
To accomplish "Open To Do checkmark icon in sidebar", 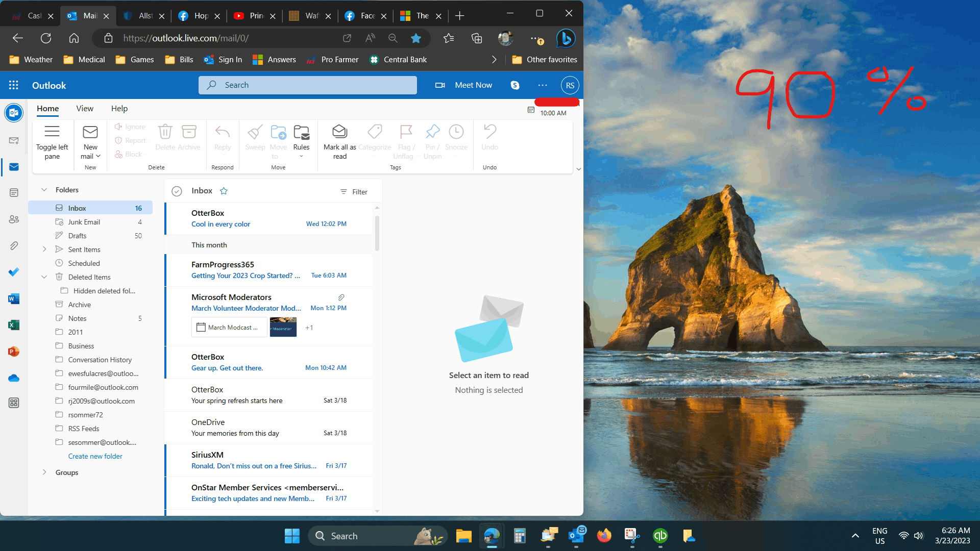I will [x=14, y=272].
